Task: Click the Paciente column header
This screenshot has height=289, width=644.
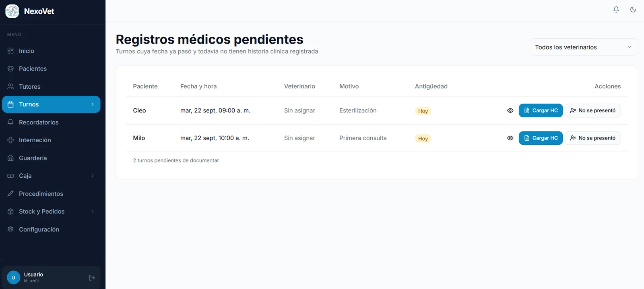Action: (145, 86)
